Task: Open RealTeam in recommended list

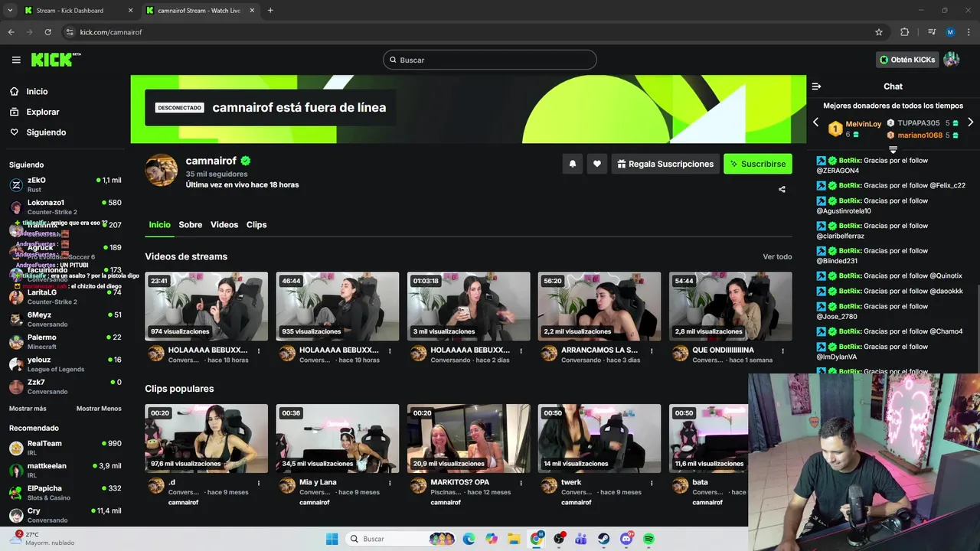Action: click(65, 448)
